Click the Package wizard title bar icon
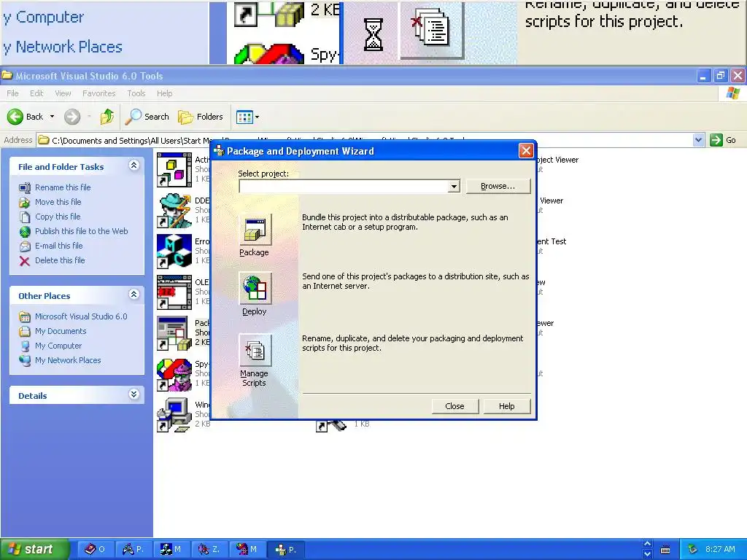The width and height of the screenshot is (747, 560). point(219,151)
